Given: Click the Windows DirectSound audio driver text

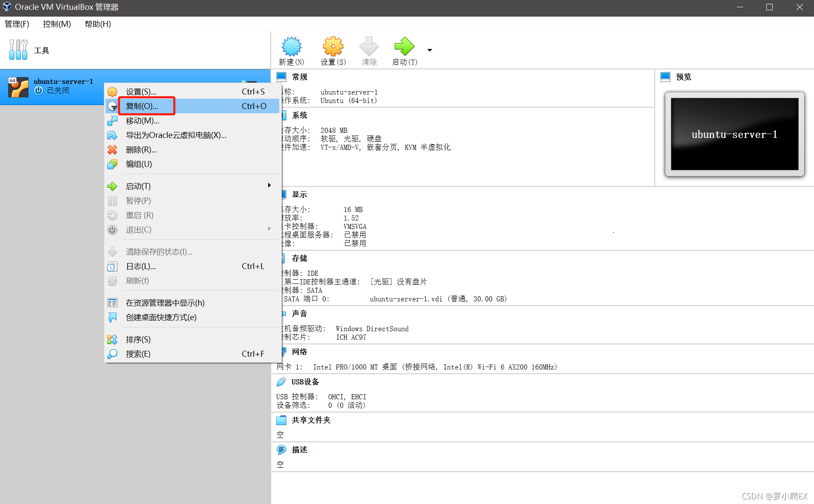Looking at the screenshot, I should [372, 329].
